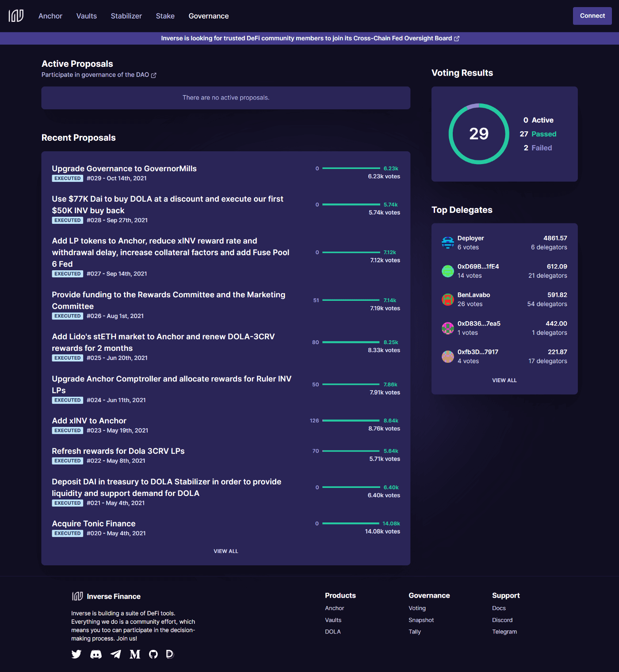Click the 2 Failed legend entry
Image resolution: width=619 pixels, height=672 pixels.
pyautogui.click(x=538, y=148)
